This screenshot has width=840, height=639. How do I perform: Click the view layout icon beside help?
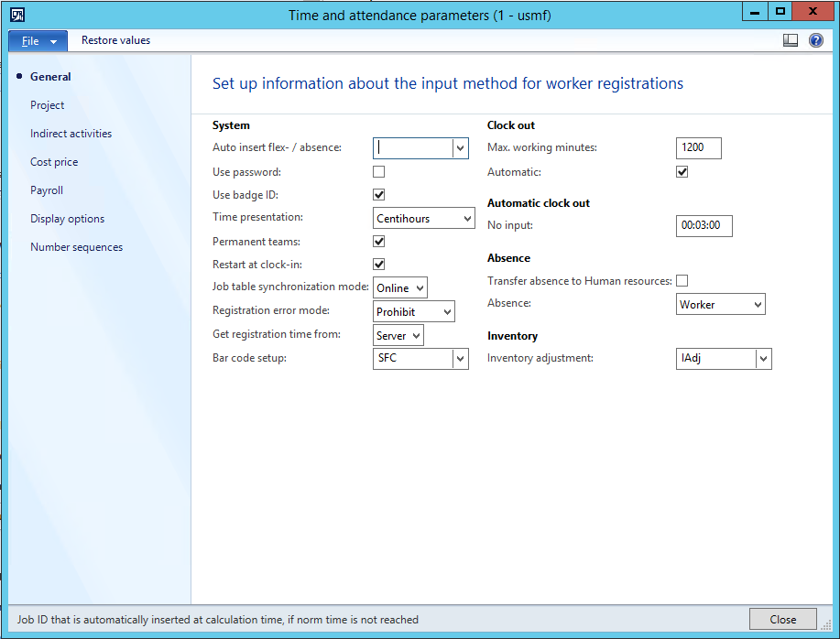[x=791, y=40]
